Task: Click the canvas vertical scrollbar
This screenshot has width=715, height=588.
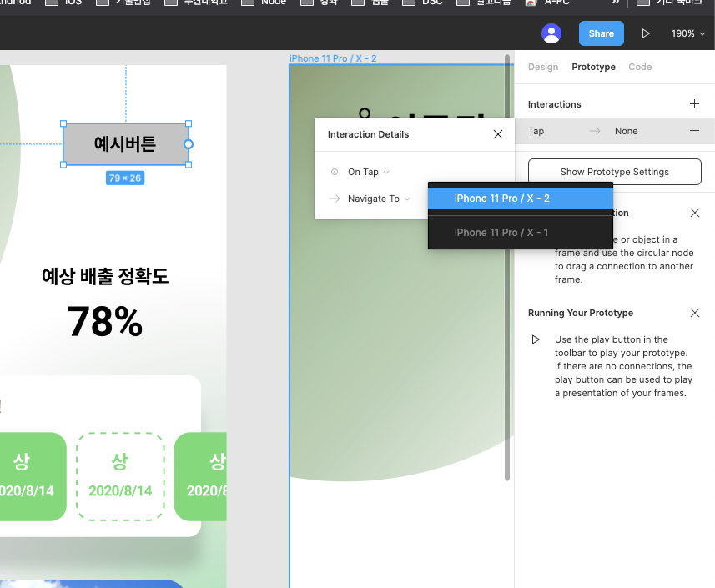Action: (x=507, y=268)
